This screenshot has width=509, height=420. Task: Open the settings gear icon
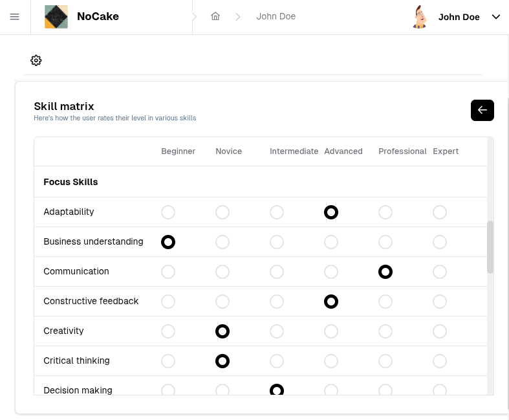36,60
